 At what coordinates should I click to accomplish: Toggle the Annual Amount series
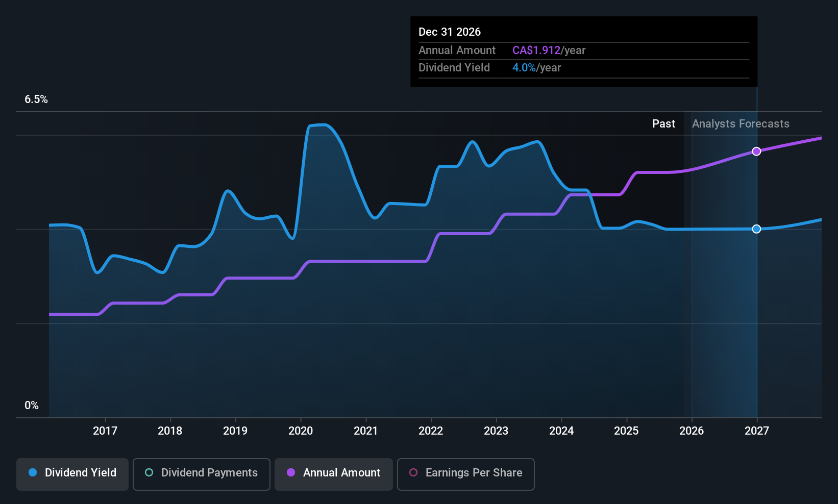[334, 474]
